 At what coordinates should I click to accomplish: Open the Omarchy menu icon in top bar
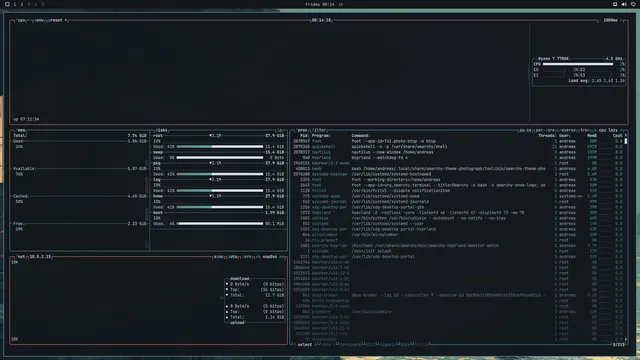click(x=7, y=4)
